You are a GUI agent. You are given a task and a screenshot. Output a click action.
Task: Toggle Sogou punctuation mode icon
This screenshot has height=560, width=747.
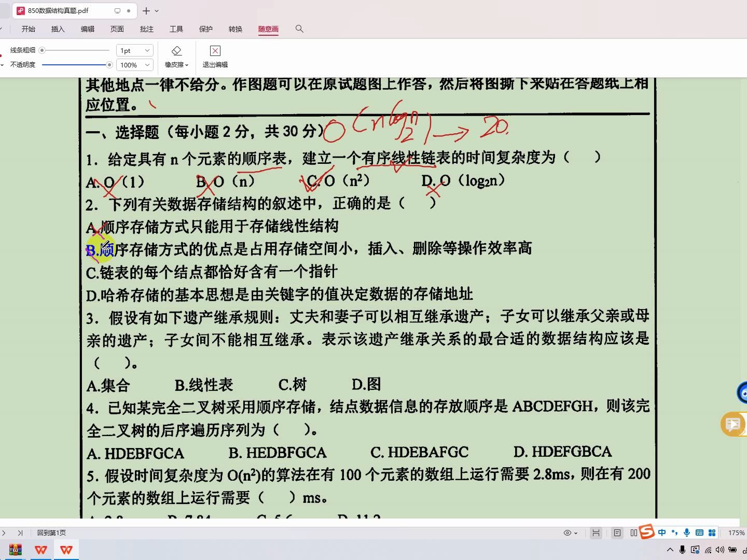pyautogui.click(x=674, y=533)
